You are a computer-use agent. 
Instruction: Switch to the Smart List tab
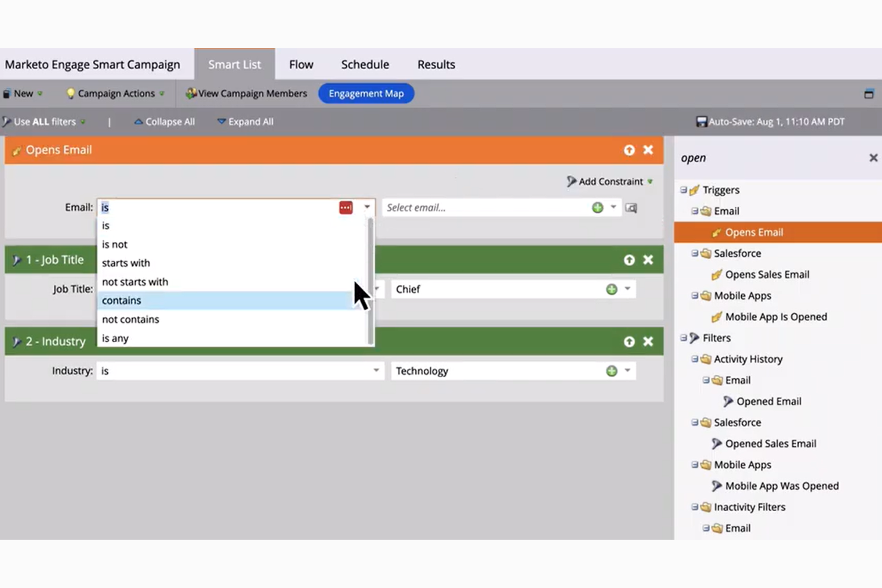[x=234, y=64]
